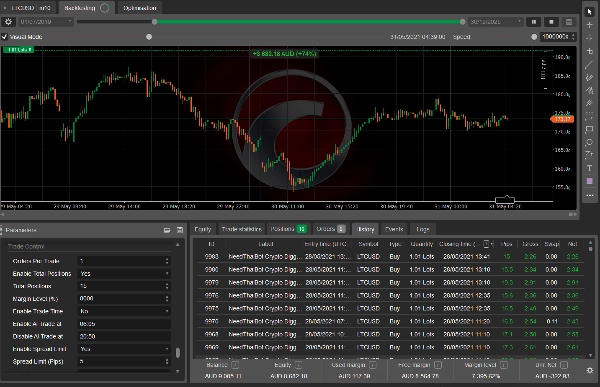Screen dimensions: 600x387
Task: Toggle the Visual Mode checkbox
Action: tap(5, 37)
